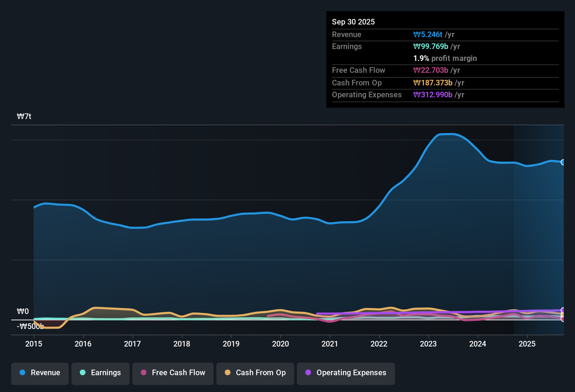Toggle the Operating Expenses series visibility
This screenshot has height=392, width=575.
pyautogui.click(x=346, y=373)
